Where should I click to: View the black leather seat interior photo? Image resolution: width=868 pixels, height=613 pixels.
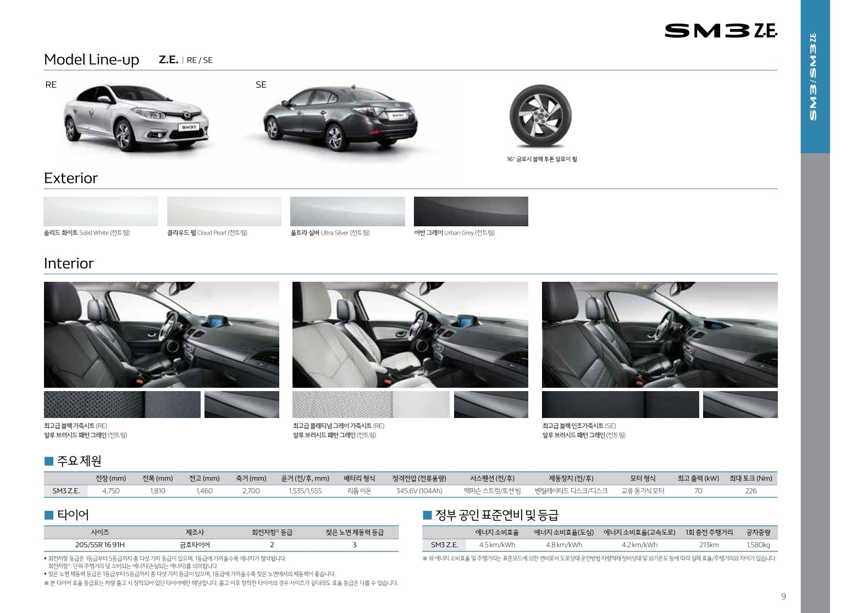(161, 335)
